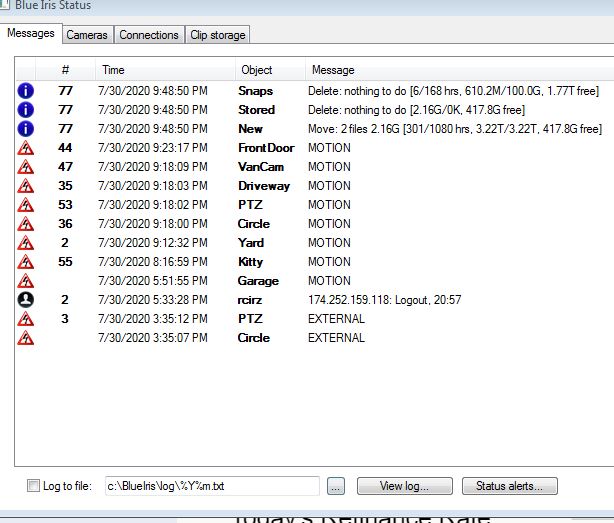Click message 'Delete: nothing to do [2.16G/0K'
Screen dimensions: 614x523
click(416, 110)
